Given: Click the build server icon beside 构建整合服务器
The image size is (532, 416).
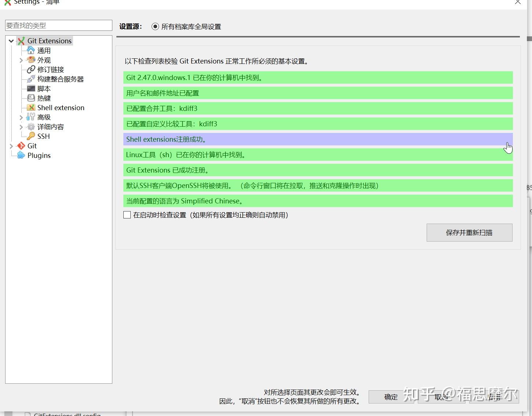Looking at the screenshot, I should (31, 79).
